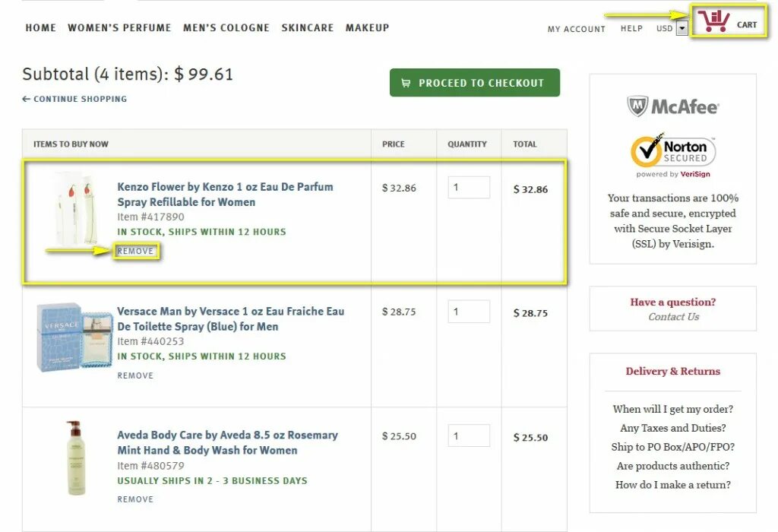Screen dimensions: 778x532
Task: Click the $ 32.86 total cell
Action: click(x=530, y=189)
